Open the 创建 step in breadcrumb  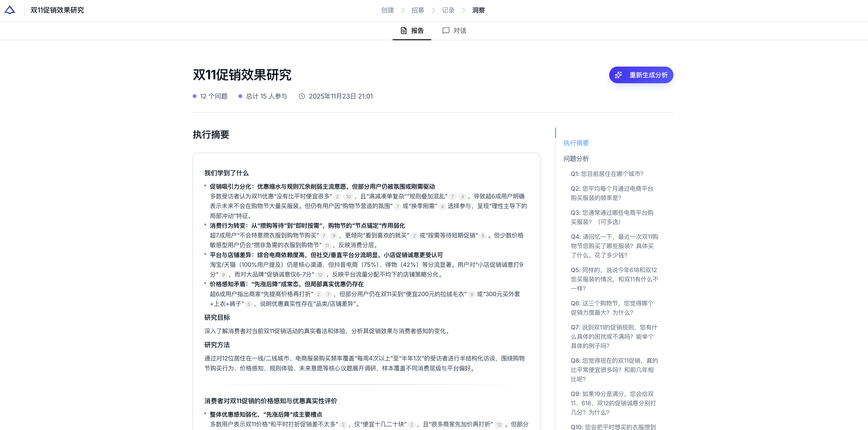387,10
